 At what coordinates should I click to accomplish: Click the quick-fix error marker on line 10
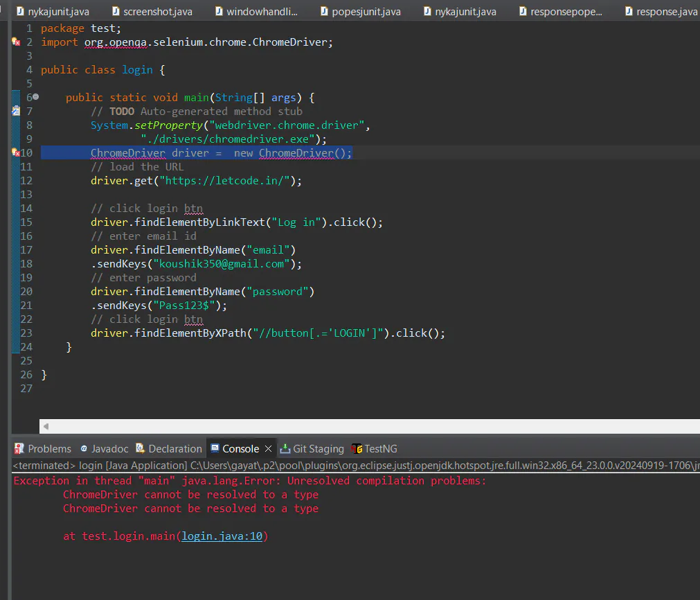[16, 153]
